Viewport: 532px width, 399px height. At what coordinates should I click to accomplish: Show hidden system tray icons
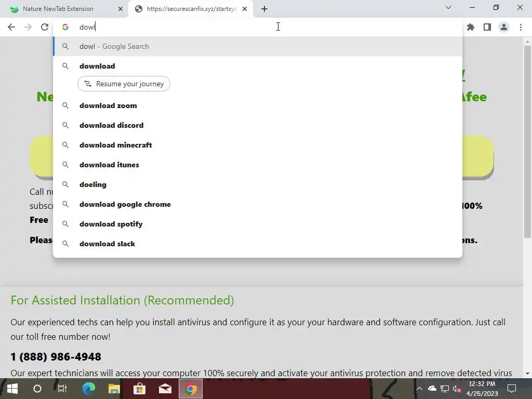419,389
